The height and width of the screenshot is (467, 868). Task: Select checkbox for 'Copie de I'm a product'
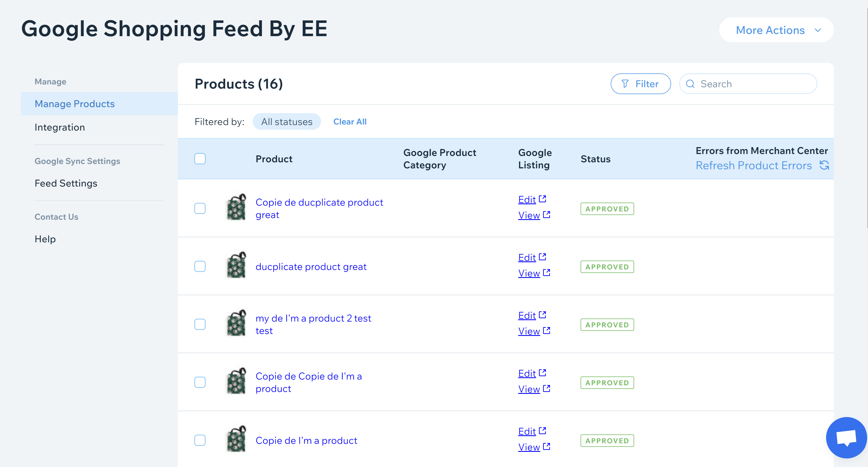tap(200, 440)
